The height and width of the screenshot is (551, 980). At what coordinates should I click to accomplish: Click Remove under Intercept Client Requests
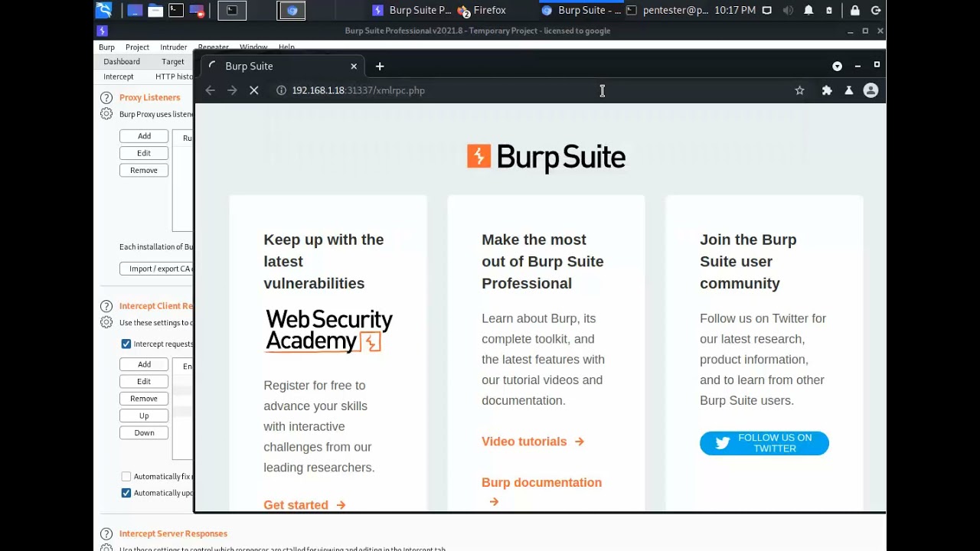pyautogui.click(x=144, y=399)
